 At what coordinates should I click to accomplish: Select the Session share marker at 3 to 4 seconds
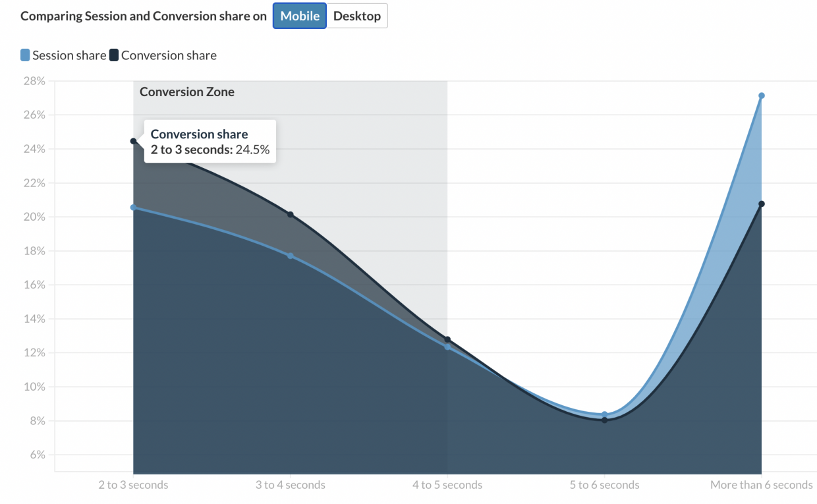click(290, 254)
